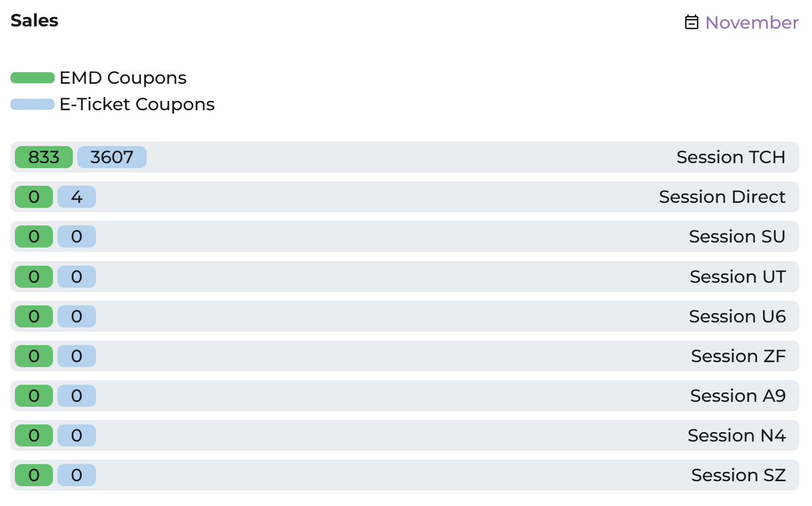Select the Session A9 row label
This screenshot has width=812, height=506.
coord(737,396)
